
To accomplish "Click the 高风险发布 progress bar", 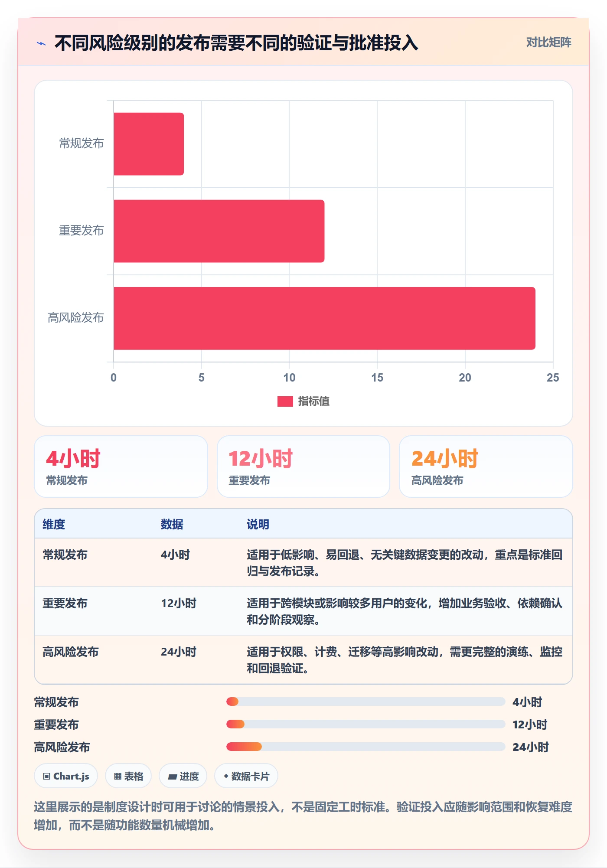I will coord(366,747).
